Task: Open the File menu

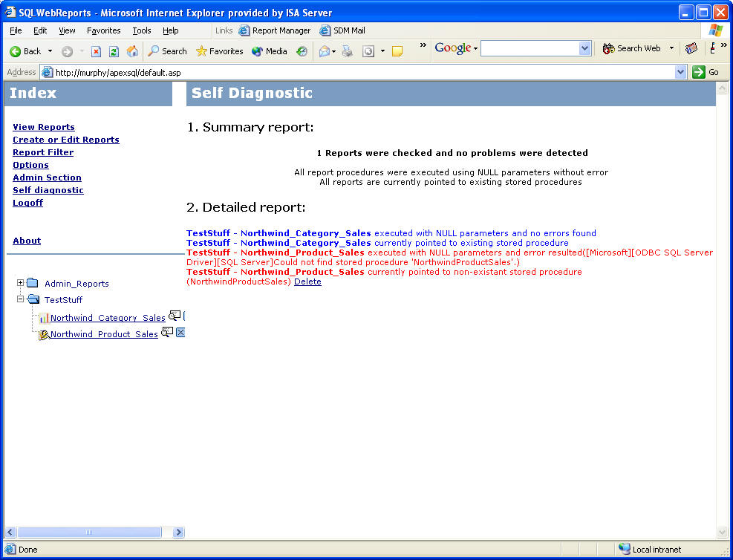Action: click(16, 30)
